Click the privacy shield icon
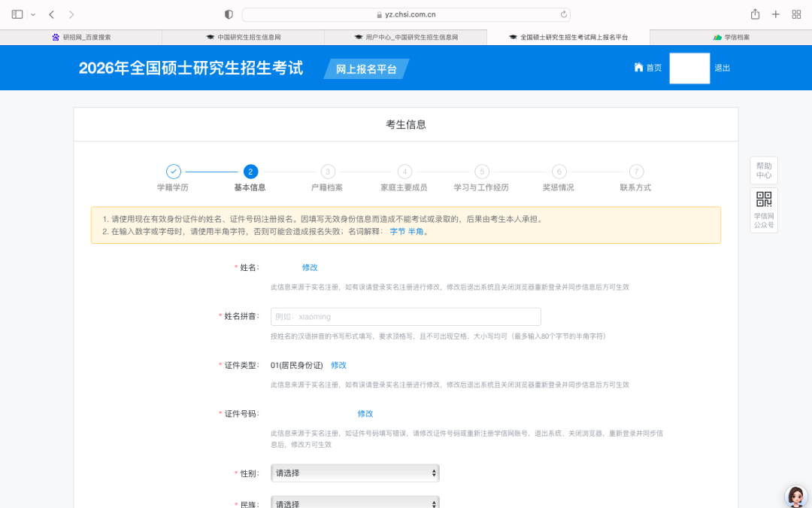812x508 pixels. [x=229, y=14]
